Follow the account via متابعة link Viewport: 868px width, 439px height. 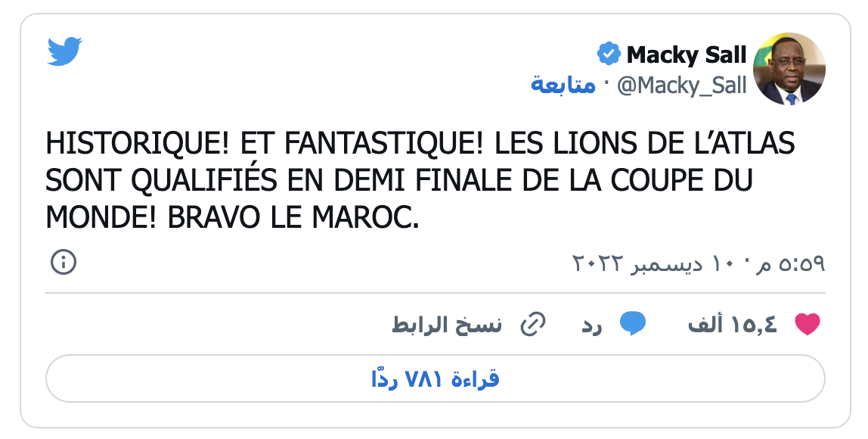point(563,85)
